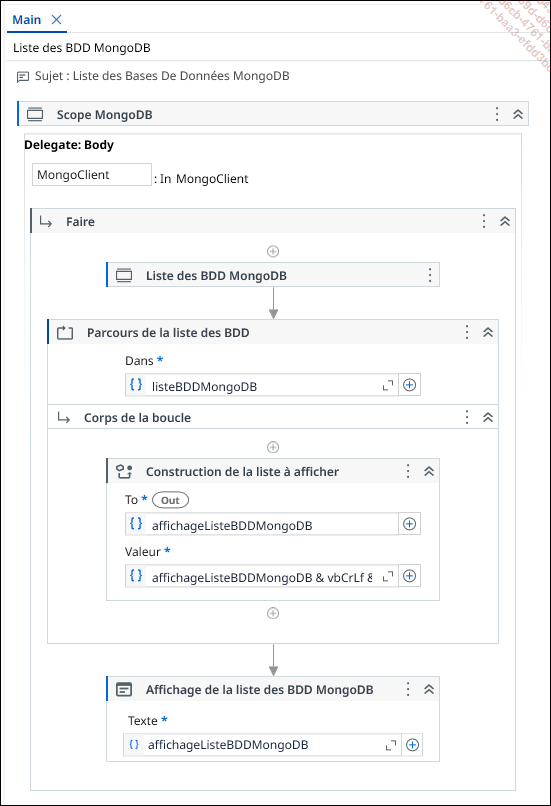Click the Sujet annotation comment icon

click(x=23, y=77)
